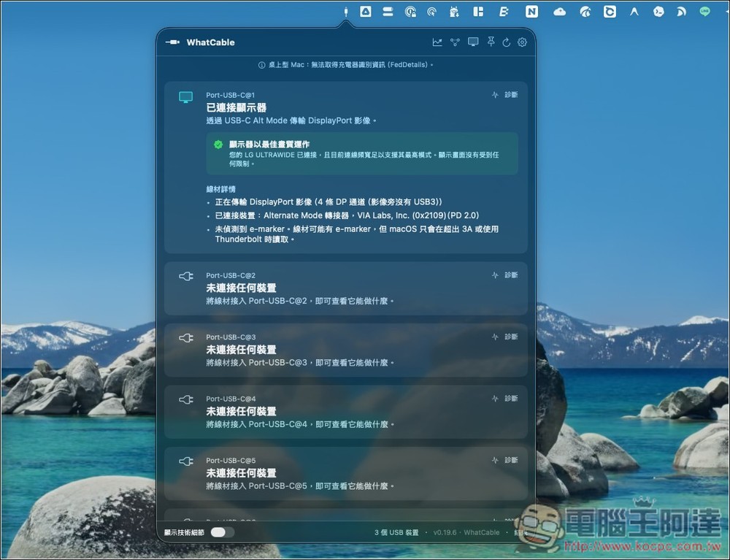Viewport: 730px width, 560px height.
Task: Click 將線材接入 Port-USB-C@3 hint text
Action: tap(300, 363)
